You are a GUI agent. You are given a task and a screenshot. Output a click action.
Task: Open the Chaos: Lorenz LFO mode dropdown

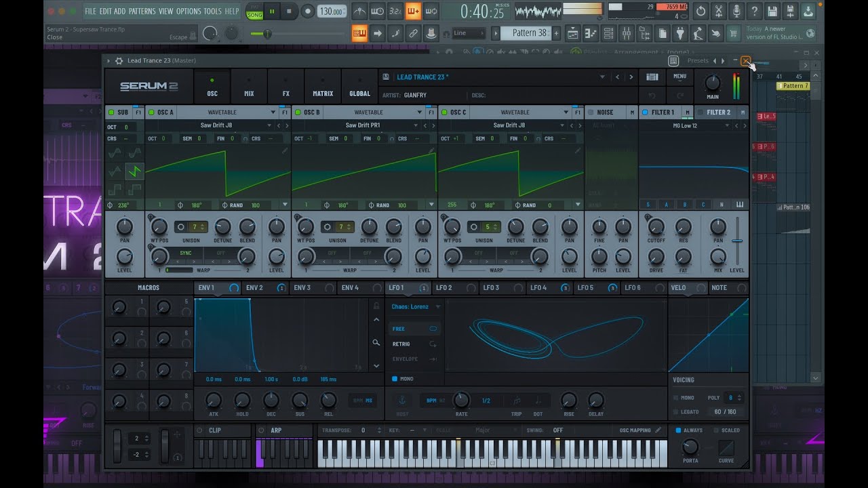[x=415, y=307]
